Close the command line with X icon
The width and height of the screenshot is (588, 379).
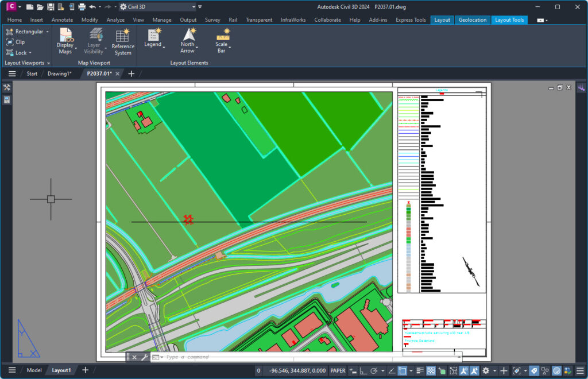(134, 357)
